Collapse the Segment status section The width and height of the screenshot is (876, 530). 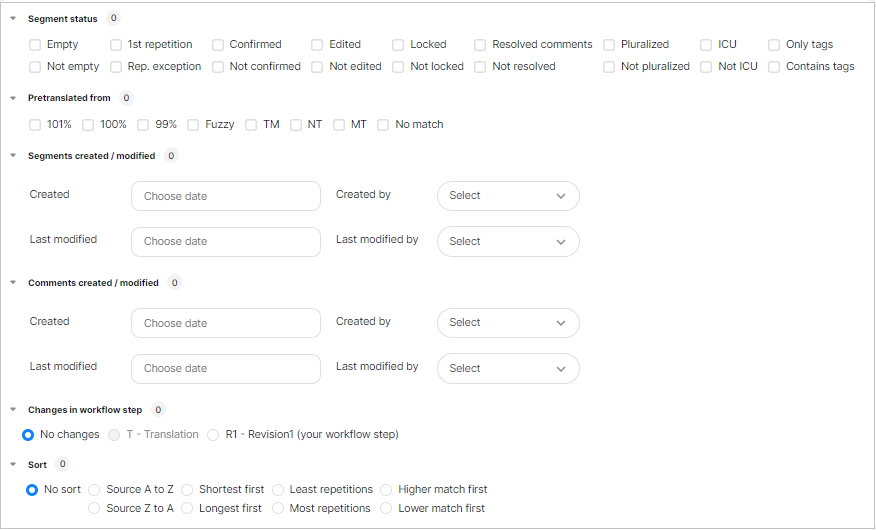click(x=13, y=19)
